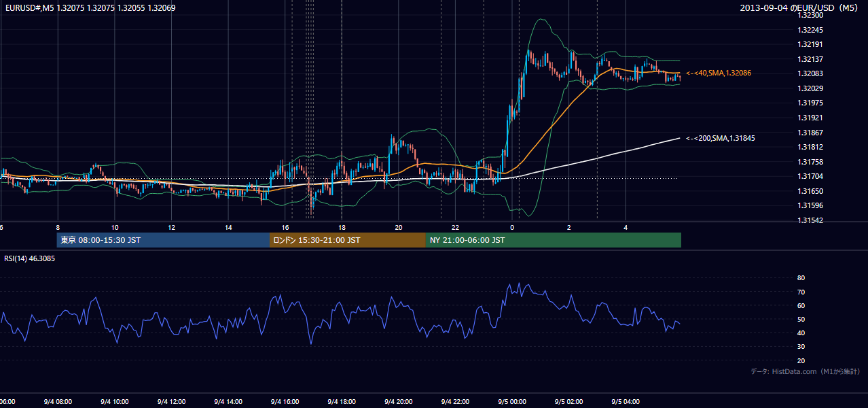This screenshot has height=408, width=868.
Task: Click the 2013-09-04 EUR/USD (M5) title
Action: pyautogui.click(x=800, y=8)
